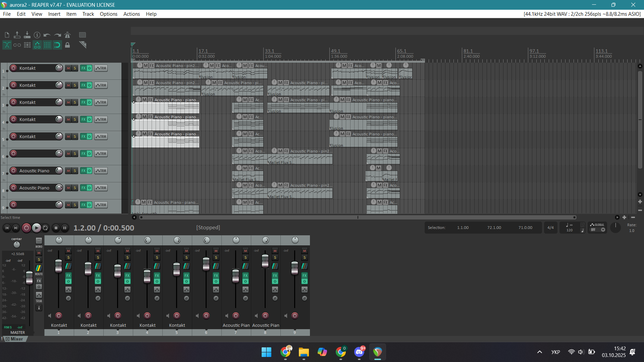644x362 pixels.
Task: Toggle ripple editing grid icon
Action: pyautogui.click(x=27, y=45)
